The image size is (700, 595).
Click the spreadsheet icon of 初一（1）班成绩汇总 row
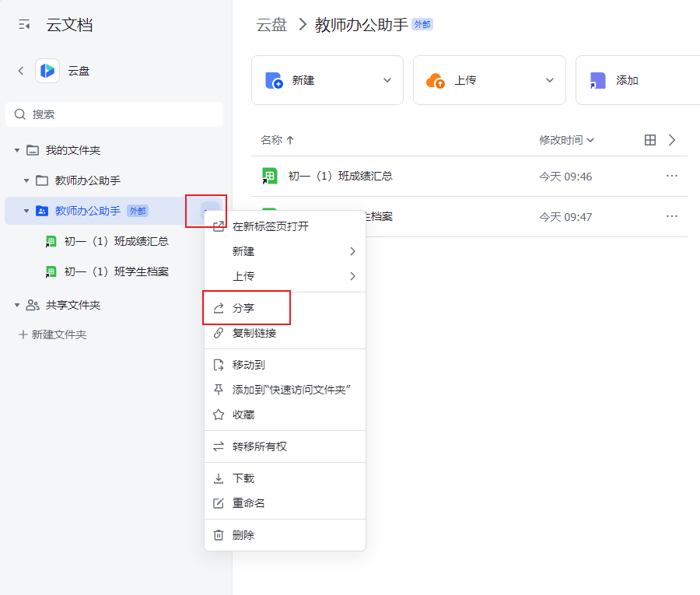(x=270, y=176)
